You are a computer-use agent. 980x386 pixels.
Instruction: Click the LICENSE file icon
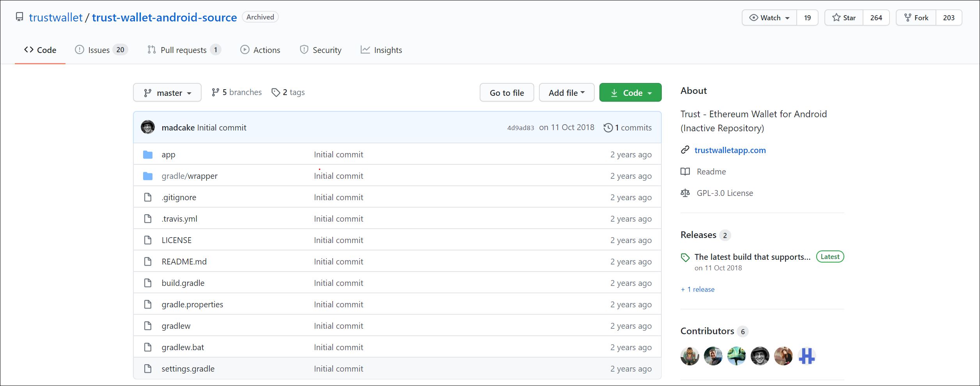tap(148, 240)
